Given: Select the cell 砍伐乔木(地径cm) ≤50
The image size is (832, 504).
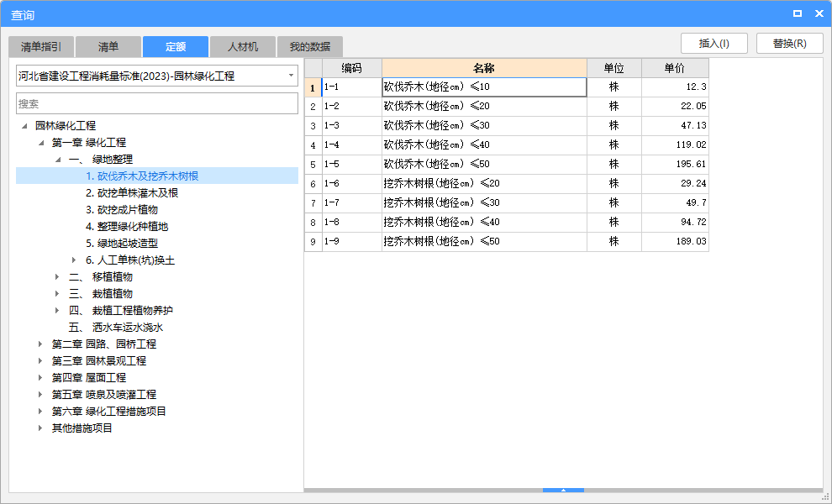Looking at the screenshot, I should (x=484, y=164).
